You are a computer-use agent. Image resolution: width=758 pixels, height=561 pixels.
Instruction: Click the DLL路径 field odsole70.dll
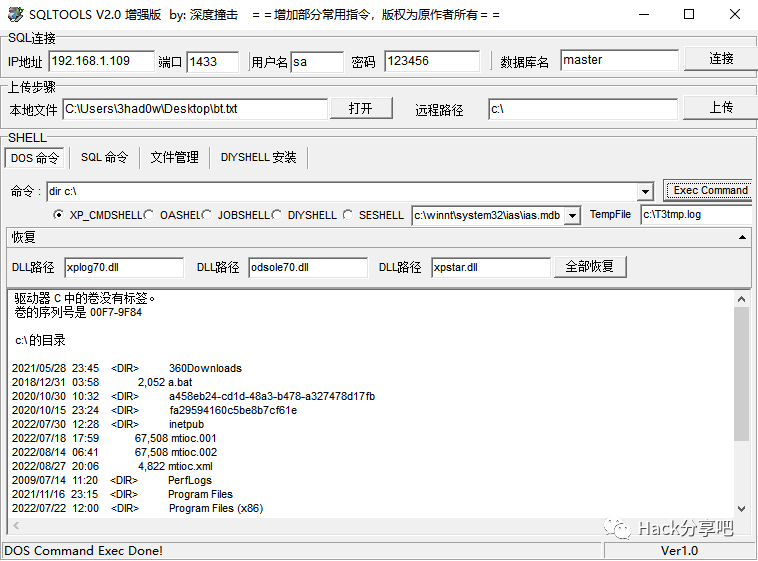click(308, 267)
